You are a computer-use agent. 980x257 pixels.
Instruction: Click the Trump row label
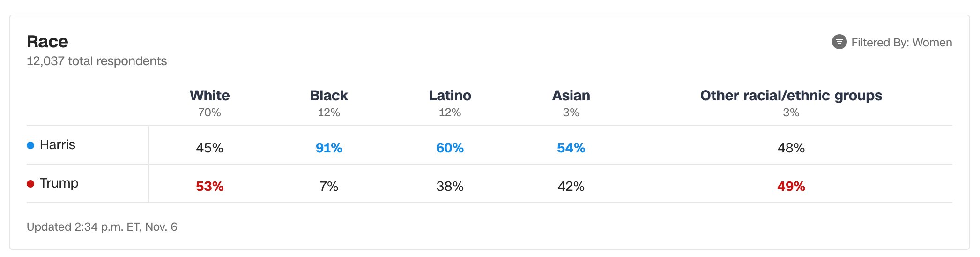[59, 183]
